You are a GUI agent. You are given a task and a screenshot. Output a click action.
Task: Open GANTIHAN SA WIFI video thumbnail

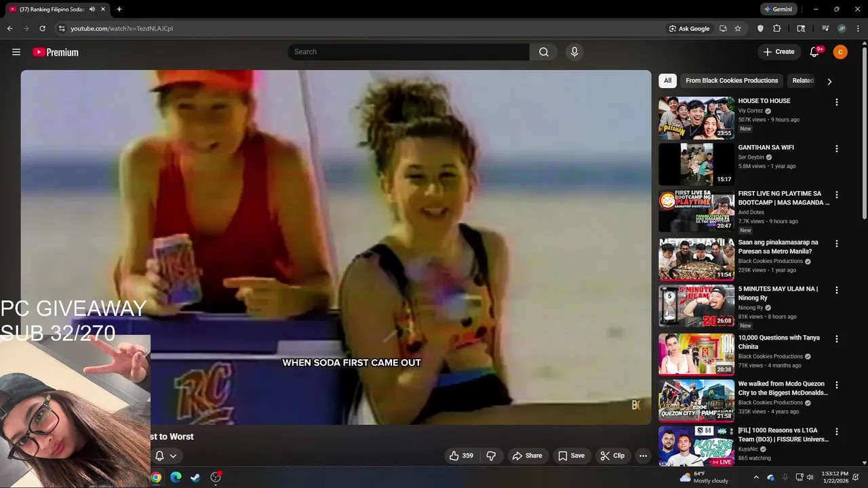pyautogui.click(x=696, y=164)
